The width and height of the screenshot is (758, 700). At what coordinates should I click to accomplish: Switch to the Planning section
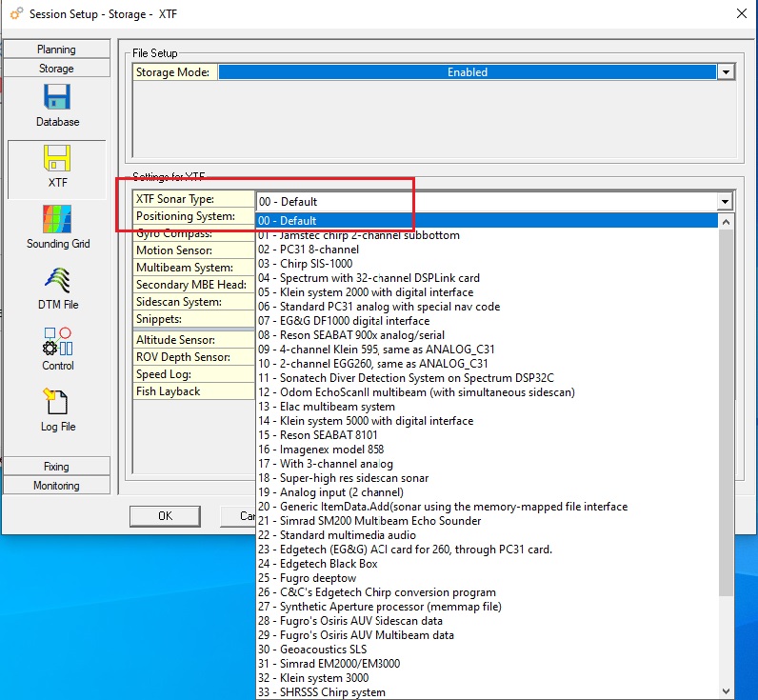(56, 50)
